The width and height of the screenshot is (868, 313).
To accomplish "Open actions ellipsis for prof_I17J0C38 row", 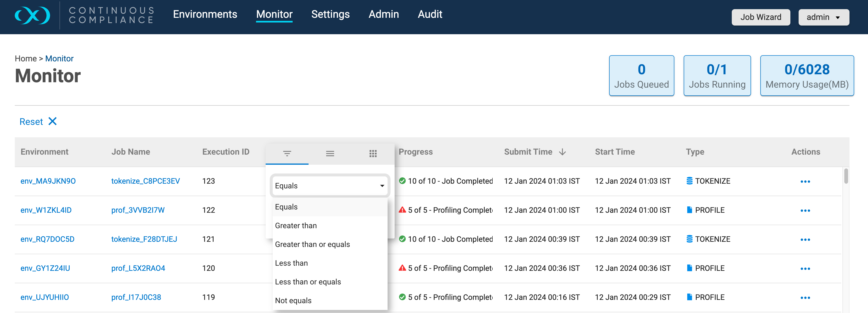I will (805, 298).
